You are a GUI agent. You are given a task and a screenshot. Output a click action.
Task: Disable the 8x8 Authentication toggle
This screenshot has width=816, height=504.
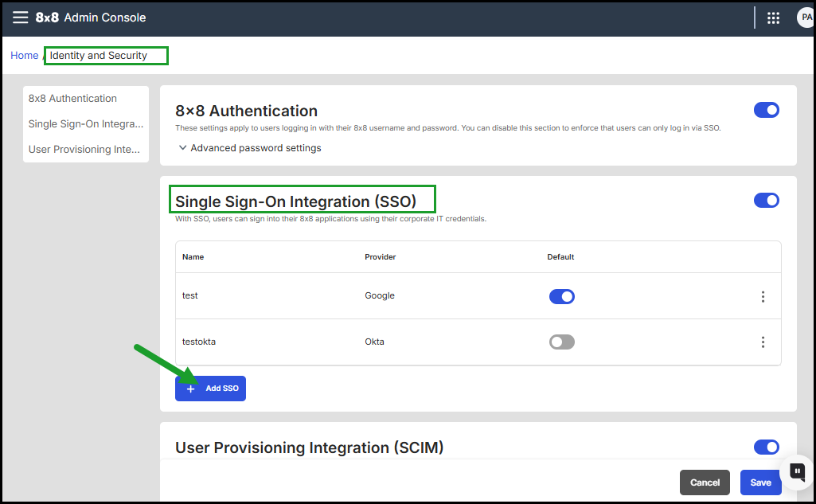click(766, 111)
